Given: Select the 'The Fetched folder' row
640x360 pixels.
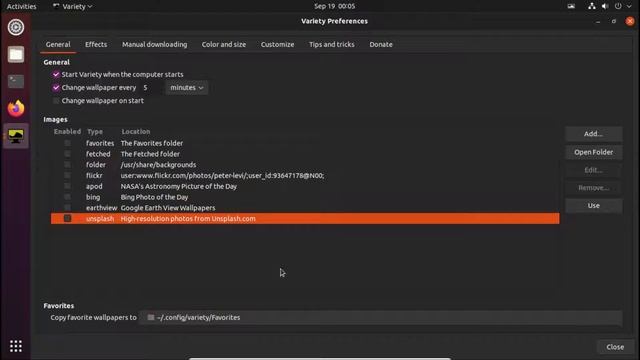Looking at the screenshot, I should click(305, 154).
